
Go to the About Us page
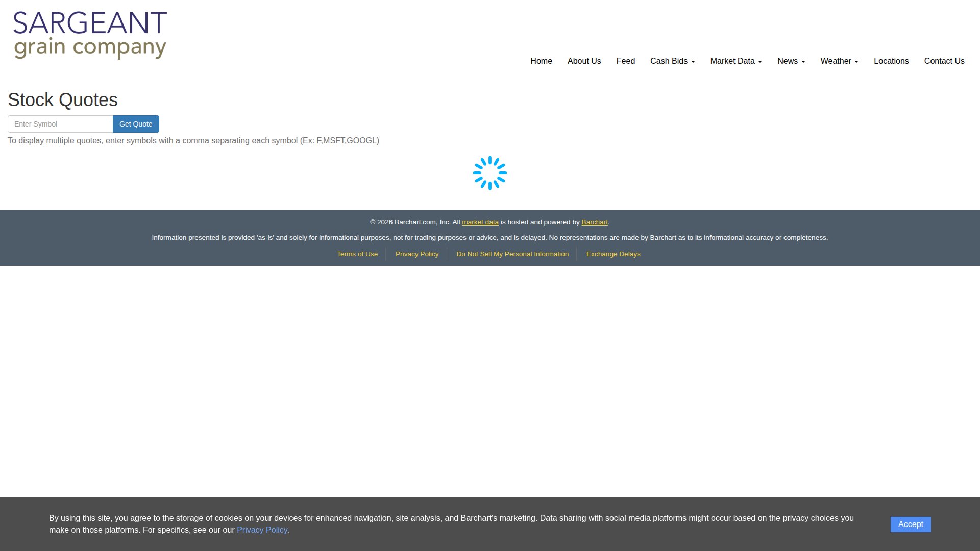click(x=584, y=61)
